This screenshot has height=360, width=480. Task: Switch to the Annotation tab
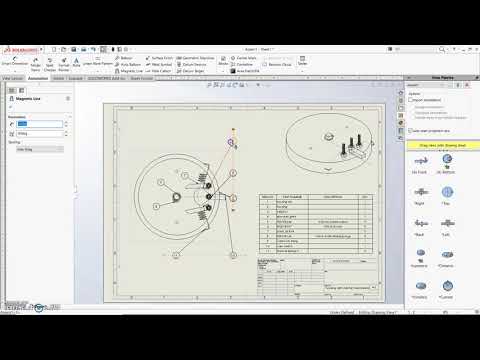(x=38, y=78)
